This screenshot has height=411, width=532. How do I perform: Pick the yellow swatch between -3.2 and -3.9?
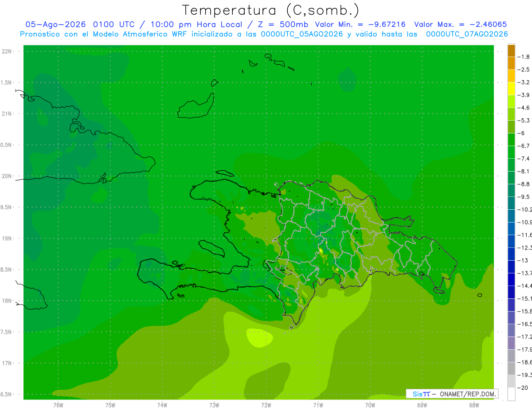511,89
